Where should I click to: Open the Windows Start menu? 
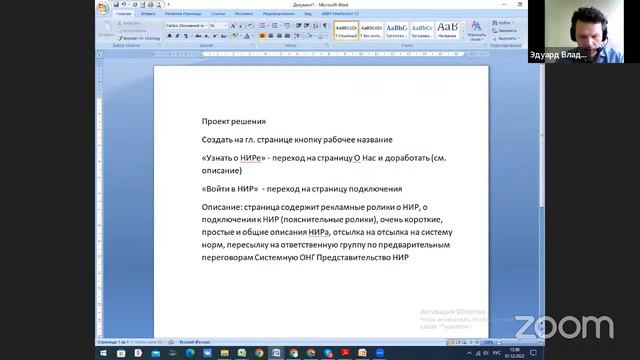[x=103, y=353]
